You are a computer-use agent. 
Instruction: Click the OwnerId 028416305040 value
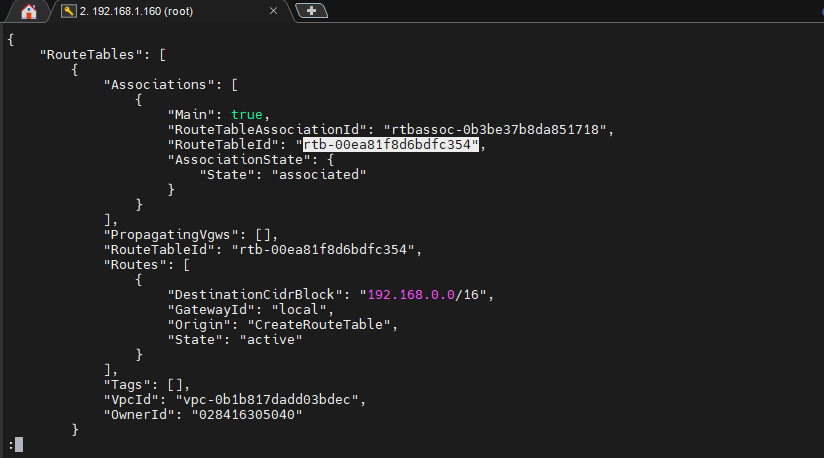[246, 415]
